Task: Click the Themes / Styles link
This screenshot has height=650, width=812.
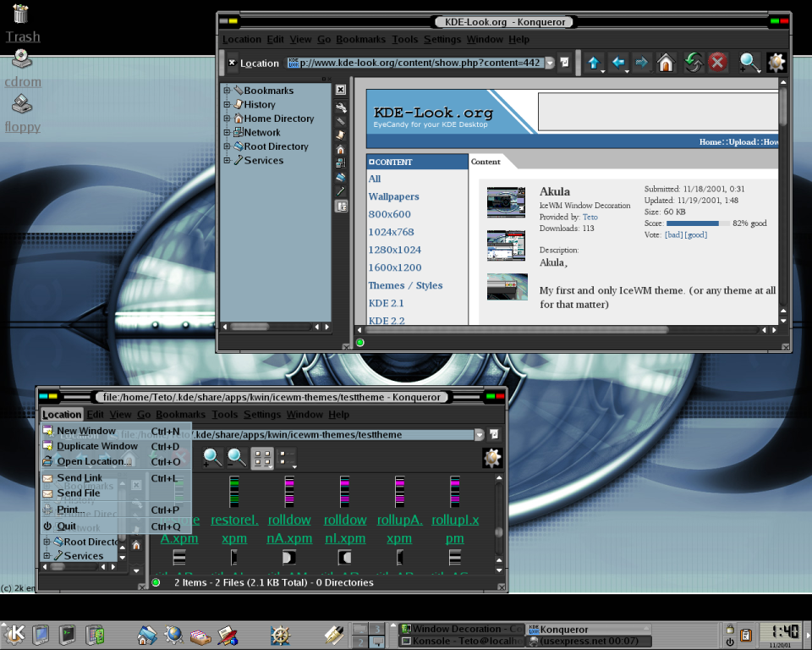Action: pyautogui.click(x=405, y=285)
